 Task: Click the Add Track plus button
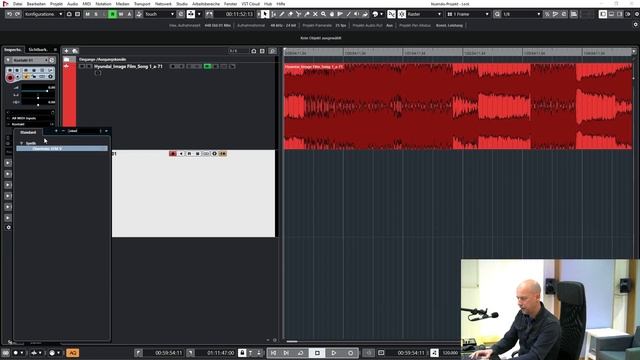pos(66,51)
